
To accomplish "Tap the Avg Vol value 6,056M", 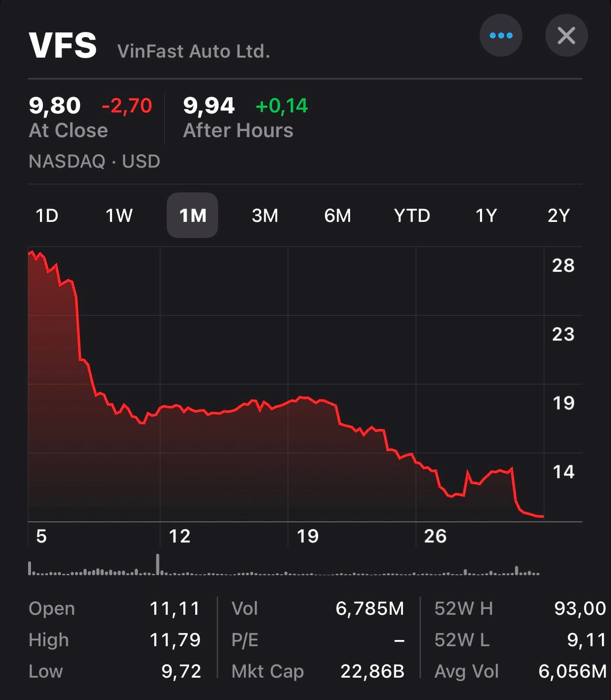I will (572, 671).
